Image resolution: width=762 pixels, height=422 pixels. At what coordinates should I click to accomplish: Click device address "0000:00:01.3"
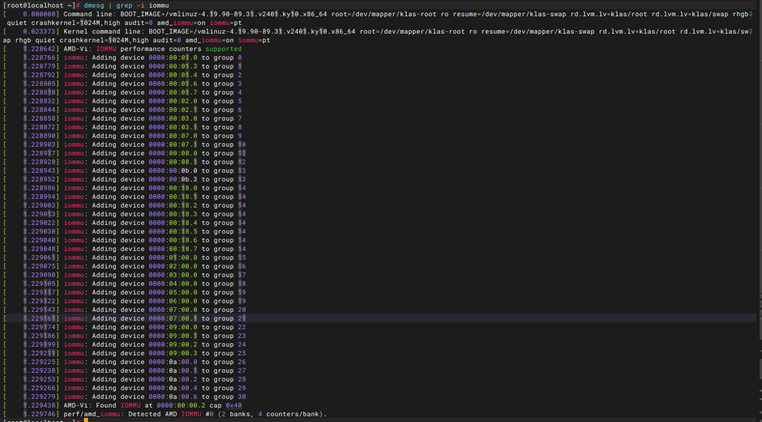click(173, 67)
